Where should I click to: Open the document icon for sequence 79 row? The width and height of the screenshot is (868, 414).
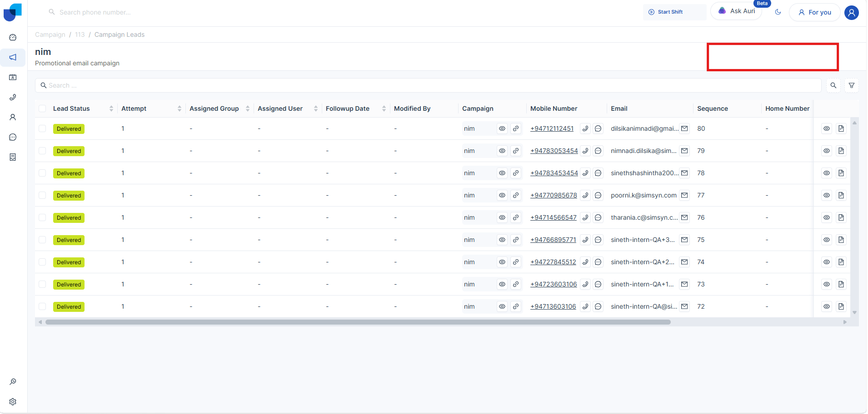841,151
